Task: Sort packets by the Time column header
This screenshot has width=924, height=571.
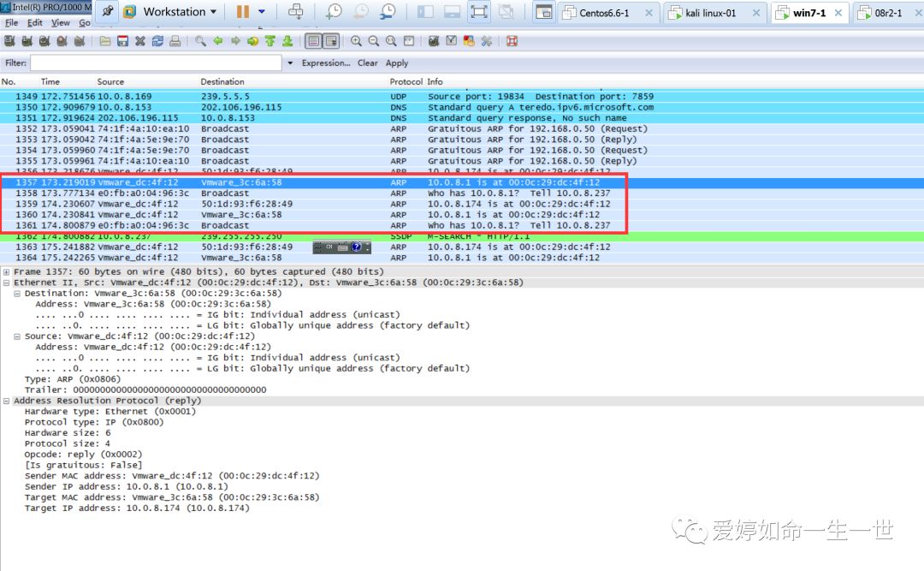Action: click(50, 81)
